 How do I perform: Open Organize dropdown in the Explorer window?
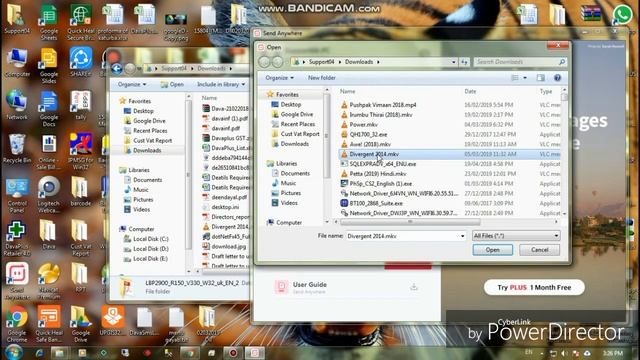[131, 84]
